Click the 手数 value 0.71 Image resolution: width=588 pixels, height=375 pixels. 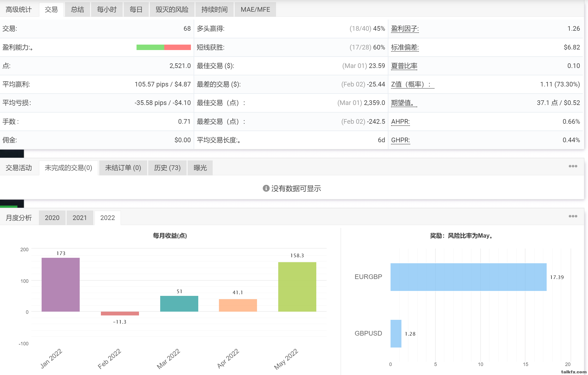coord(184,122)
